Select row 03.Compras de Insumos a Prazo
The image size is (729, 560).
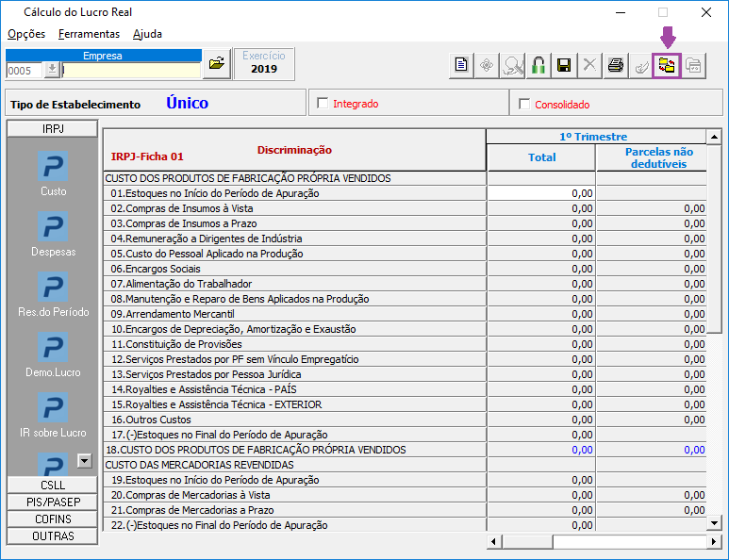click(x=295, y=223)
